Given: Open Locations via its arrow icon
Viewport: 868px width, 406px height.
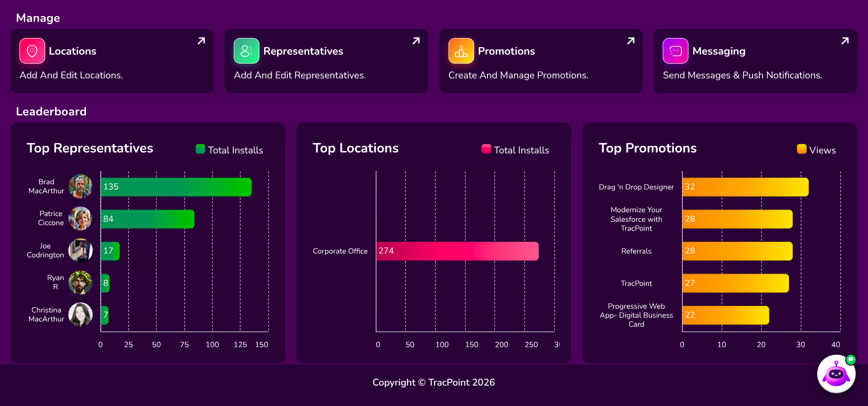Looking at the screenshot, I should (201, 41).
